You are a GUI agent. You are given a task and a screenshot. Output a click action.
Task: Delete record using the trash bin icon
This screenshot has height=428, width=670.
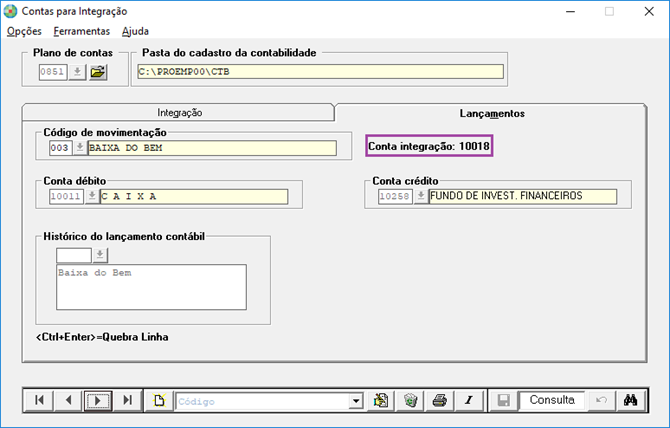click(410, 400)
